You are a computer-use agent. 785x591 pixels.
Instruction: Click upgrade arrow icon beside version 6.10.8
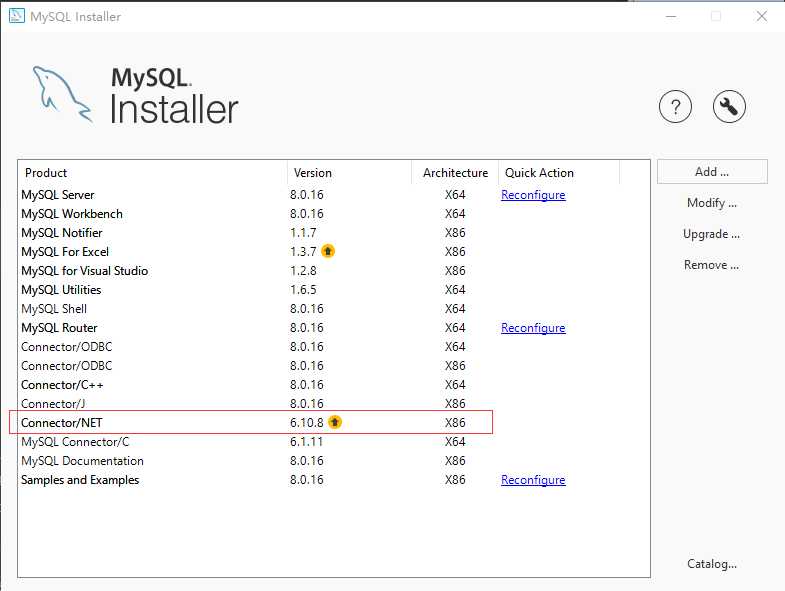pos(335,422)
